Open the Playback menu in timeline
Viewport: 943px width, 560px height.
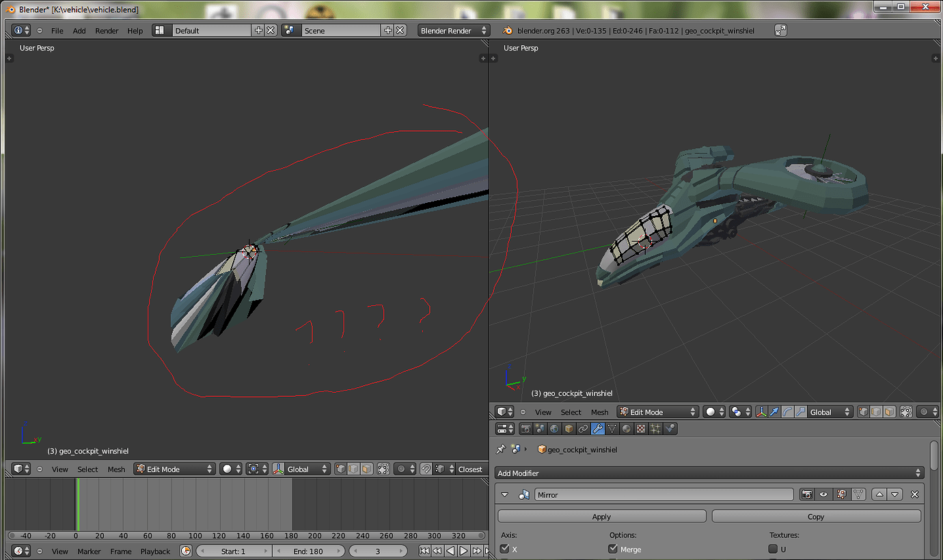click(155, 551)
